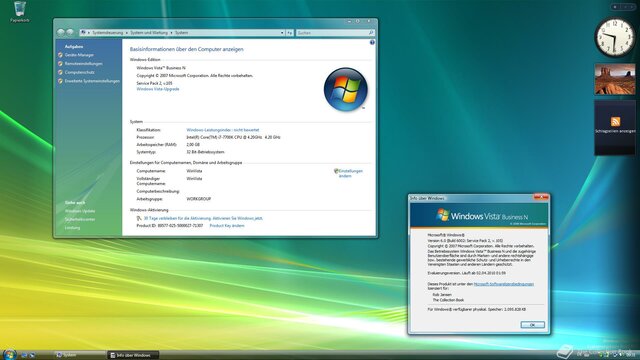Click shield icon beside Erweiterte Systemeinstellungen
The height and width of the screenshot is (360, 640).
(60, 81)
